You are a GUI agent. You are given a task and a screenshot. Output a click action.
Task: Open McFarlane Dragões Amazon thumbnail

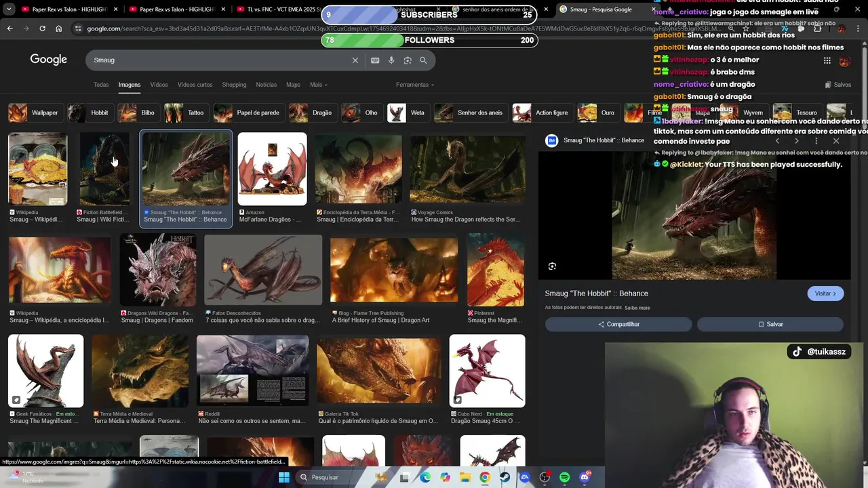pyautogui.click(x=272, y=169)
